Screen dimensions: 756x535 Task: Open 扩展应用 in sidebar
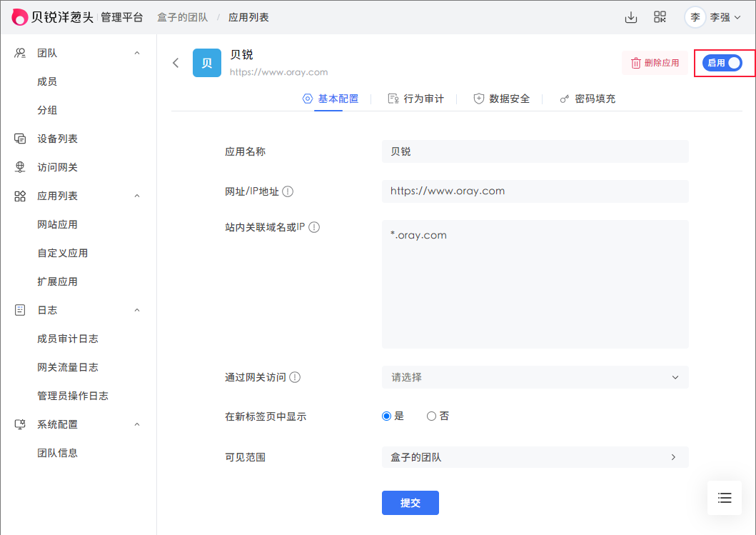coord(57,281)
